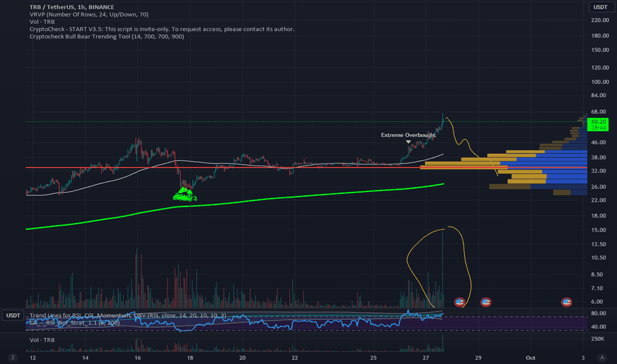Viewport: 617px width, 364px height.
Task: Click the Z timezone button bottom-left
Action: pyautogui.click(x=13, y=357)
